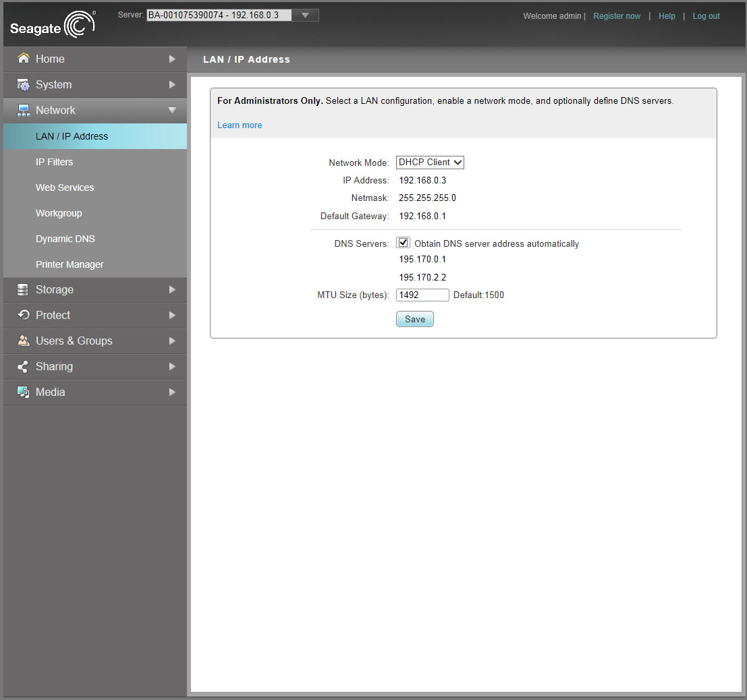Click the Network computers icon
This screenshot has height=700, width=747.
(24, 110)
